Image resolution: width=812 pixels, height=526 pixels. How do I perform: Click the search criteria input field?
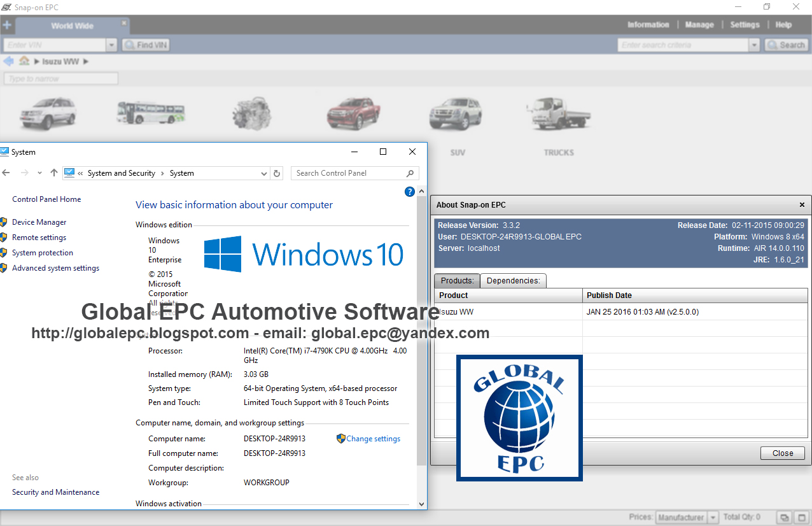pyautogui.click(x=683, y=45)
